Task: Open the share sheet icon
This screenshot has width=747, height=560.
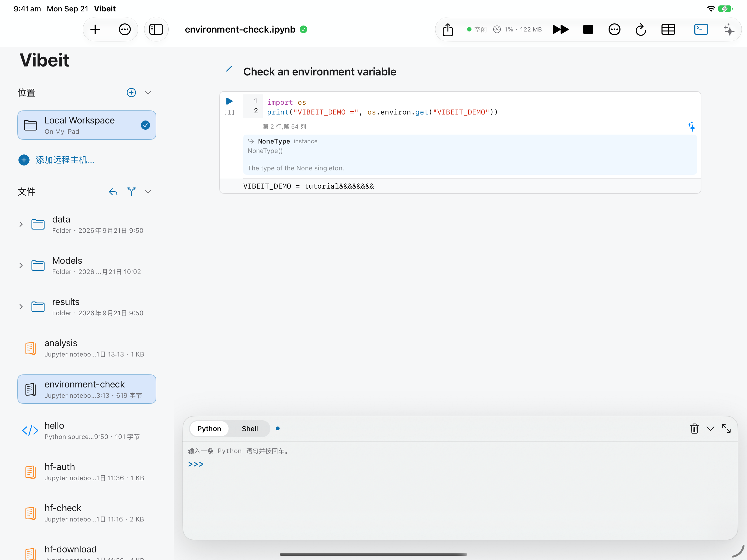Action: 448,29
